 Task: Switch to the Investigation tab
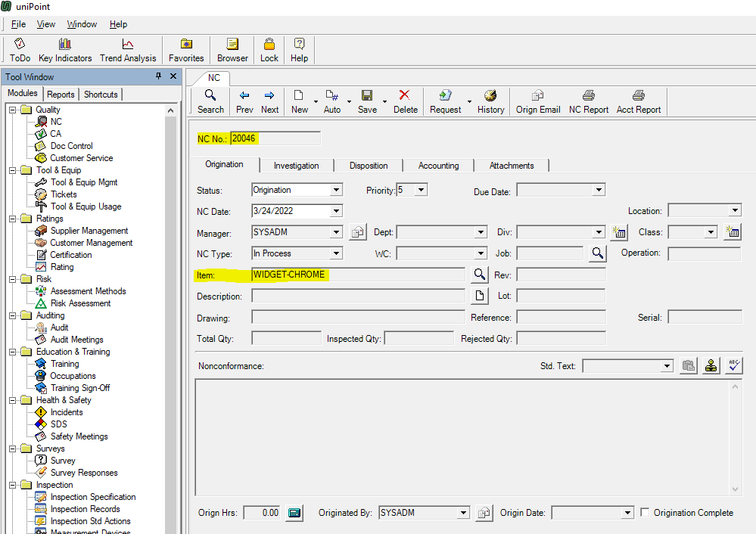[x=296, y=166]
